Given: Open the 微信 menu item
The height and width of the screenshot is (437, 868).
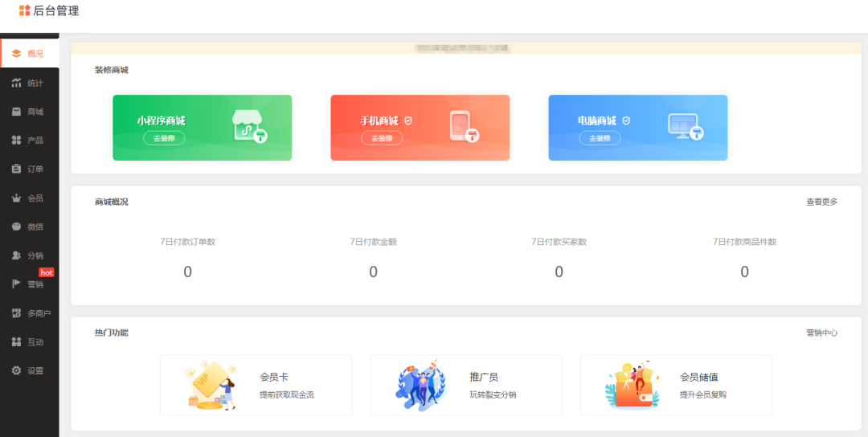Looking at the screenshot, I should [x=30, y=227].
